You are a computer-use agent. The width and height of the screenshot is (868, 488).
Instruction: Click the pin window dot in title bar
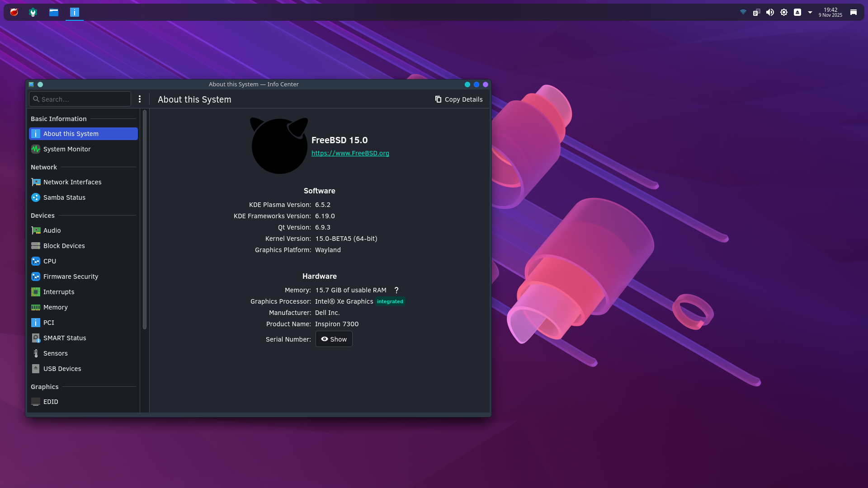click(x=40, y=84)
